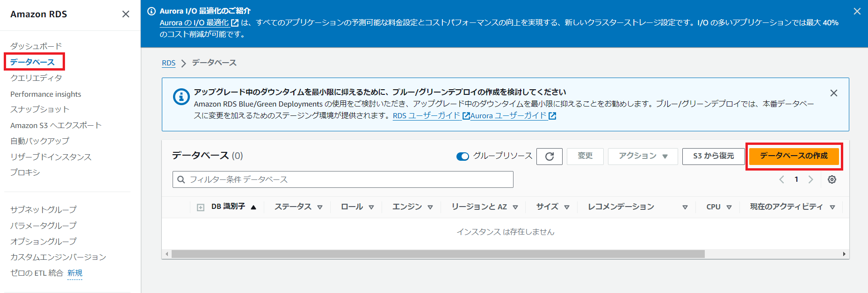
Task: Dismiss the Blue/Green deployment info banner
Action: pos(833,93)
